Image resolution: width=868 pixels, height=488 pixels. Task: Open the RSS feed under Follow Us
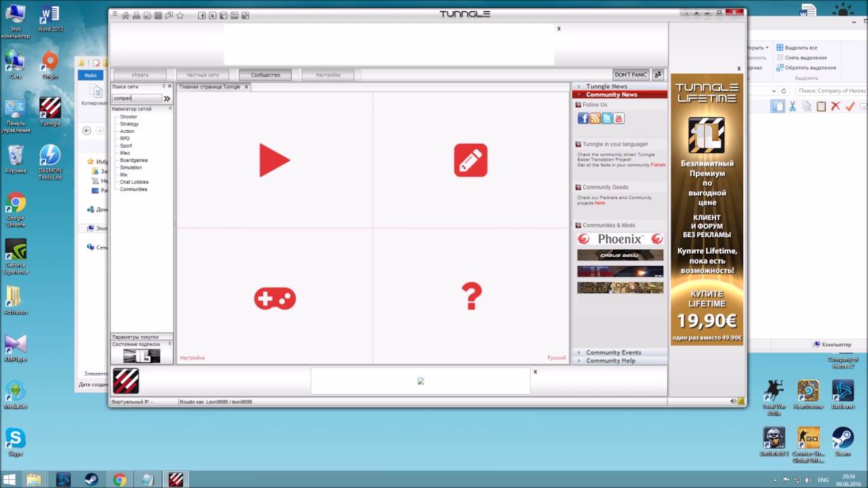click(595, 119)
